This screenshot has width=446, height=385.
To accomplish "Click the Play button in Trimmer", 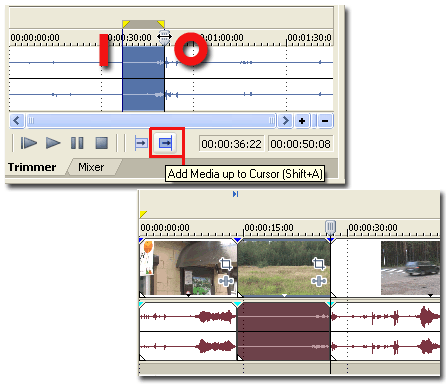I will pos(53,143).
